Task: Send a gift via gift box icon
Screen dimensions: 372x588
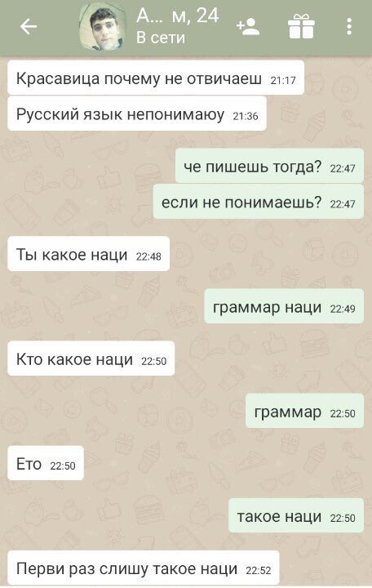Action: pos(301,26)
